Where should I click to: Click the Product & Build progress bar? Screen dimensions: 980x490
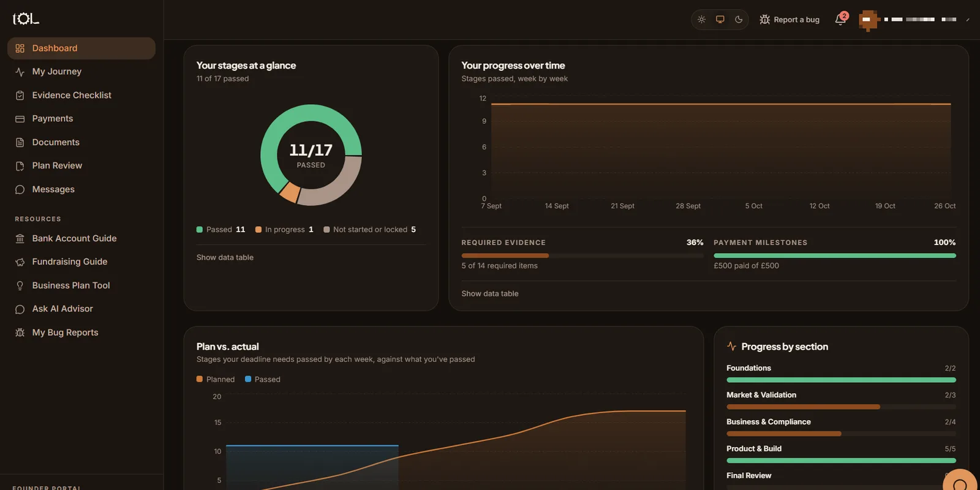(x=841, y=461)
